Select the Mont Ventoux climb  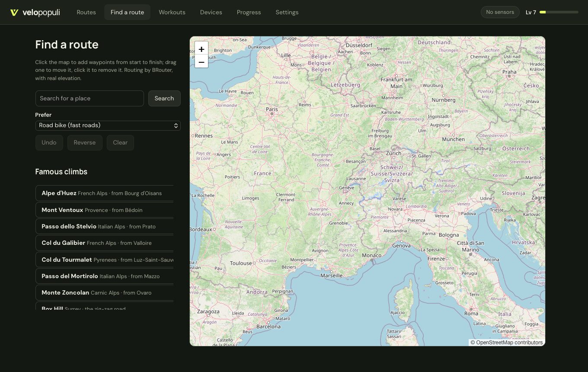(104, 210)
